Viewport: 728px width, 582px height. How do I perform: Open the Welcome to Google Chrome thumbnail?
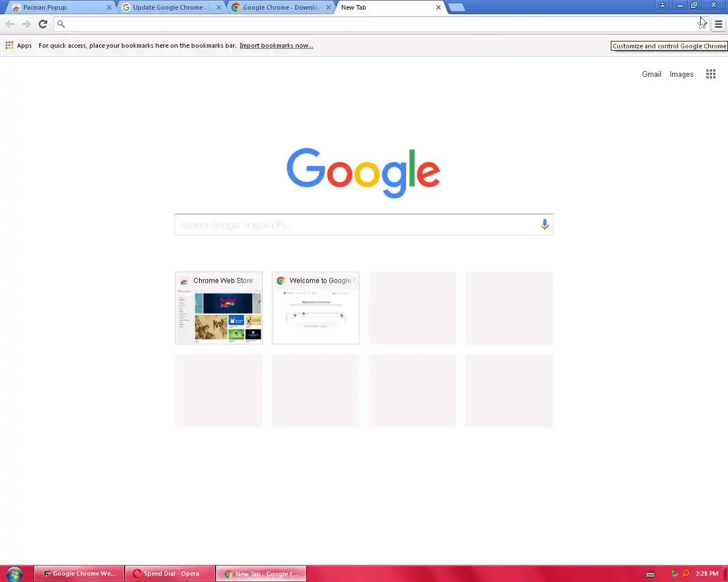click(x=316, y=307)
